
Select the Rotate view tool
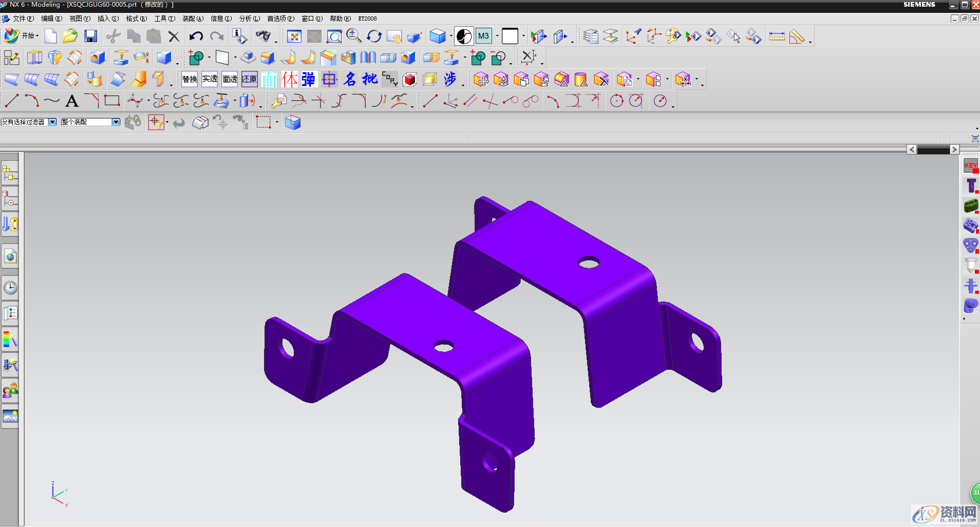pos(374,36)
